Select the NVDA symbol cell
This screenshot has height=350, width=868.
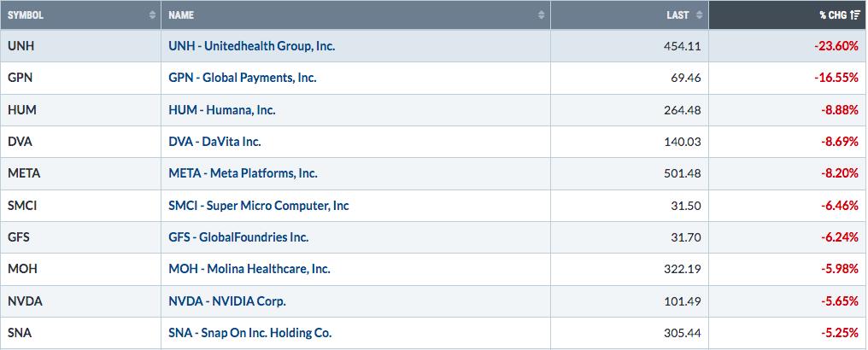click(80, 301)
